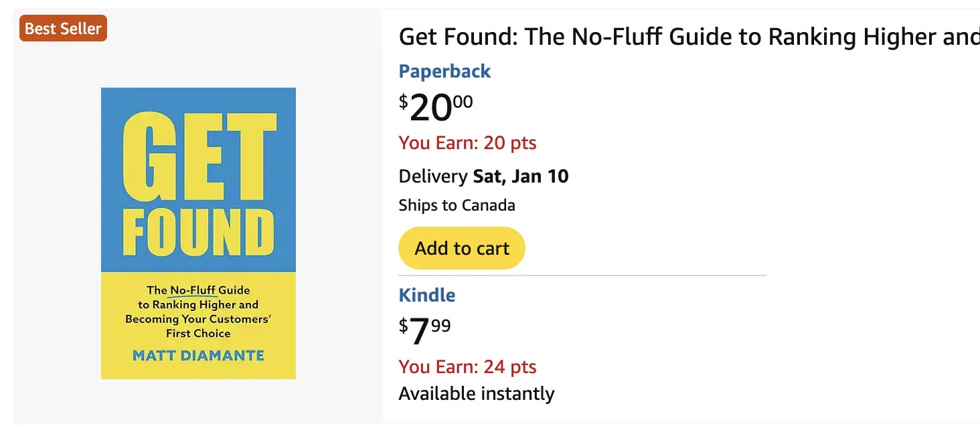This screenshot has height=432, width=980.
Task: Click the Delivery Sat, Jan 10 text
Action: click(483, 175)
